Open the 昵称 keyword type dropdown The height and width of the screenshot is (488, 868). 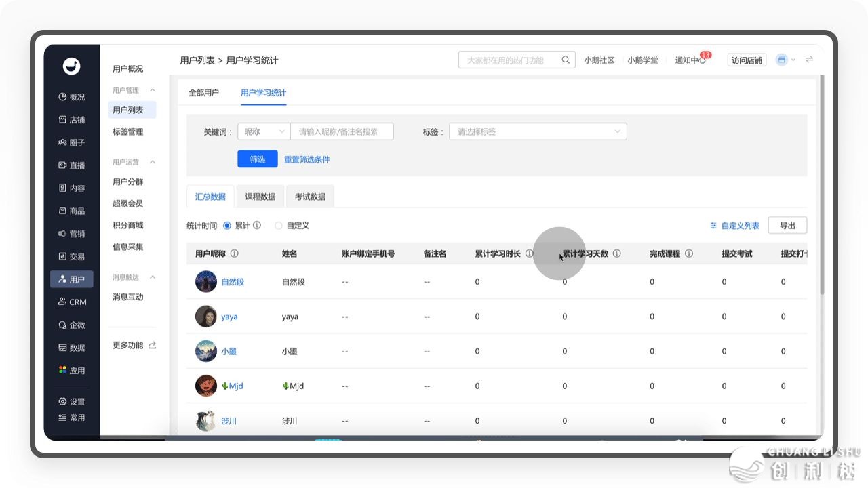(x=264, y=131)
